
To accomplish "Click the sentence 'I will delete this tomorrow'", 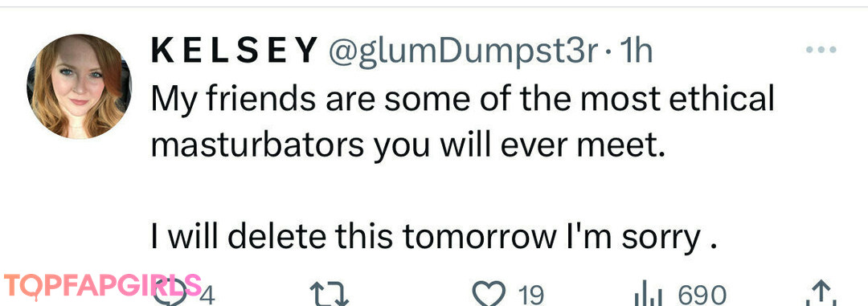I will (x=354, y=238).
